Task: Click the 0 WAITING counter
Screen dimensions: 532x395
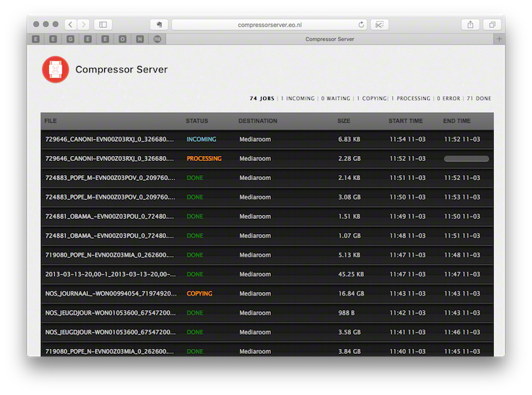Action: point(336,99)
